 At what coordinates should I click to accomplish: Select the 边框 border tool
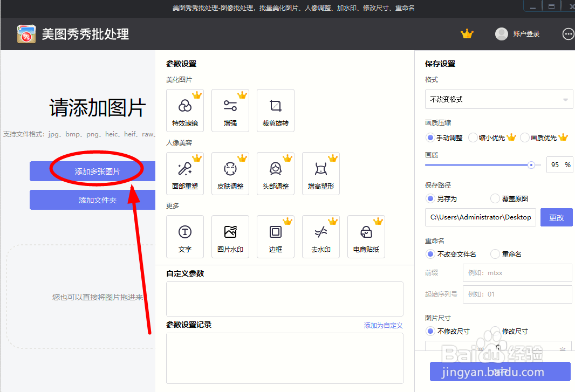pyautogui.click(x=276, y=237)
